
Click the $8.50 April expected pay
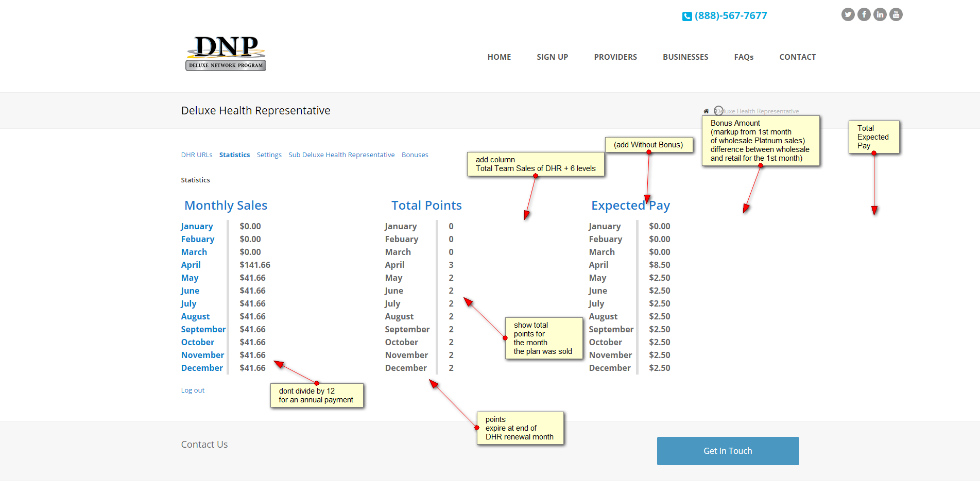point(660,265)
